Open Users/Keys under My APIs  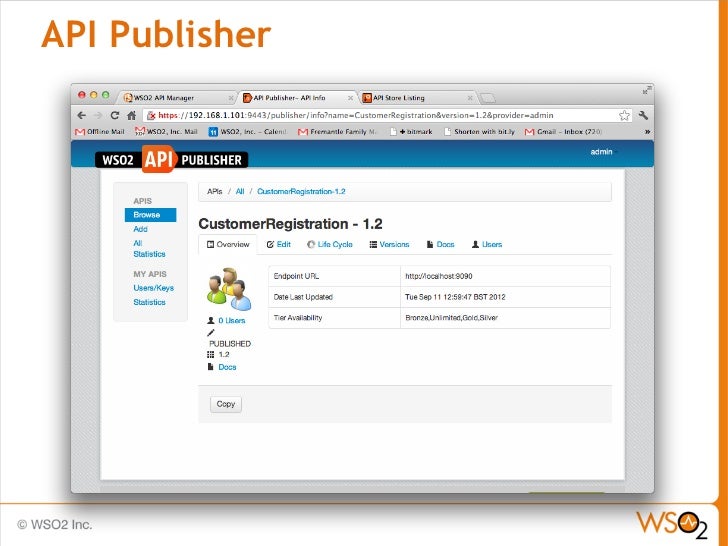pos(153,288)
